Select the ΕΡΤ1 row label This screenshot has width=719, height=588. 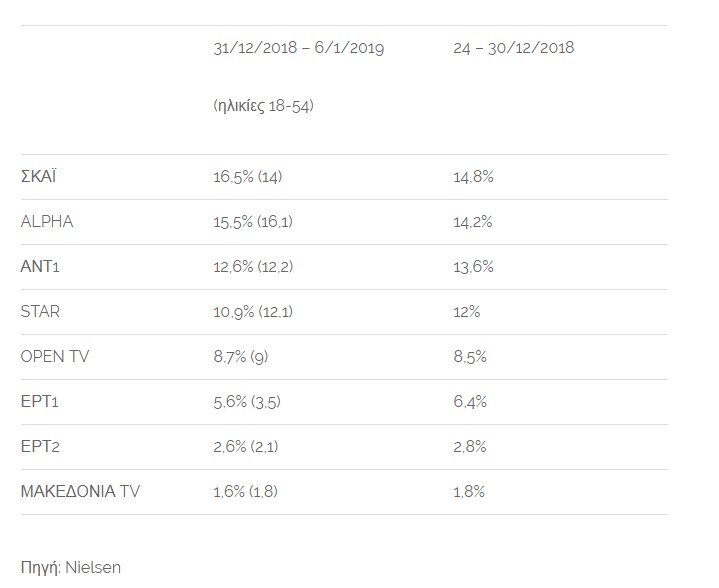click(x=39, y=401)
